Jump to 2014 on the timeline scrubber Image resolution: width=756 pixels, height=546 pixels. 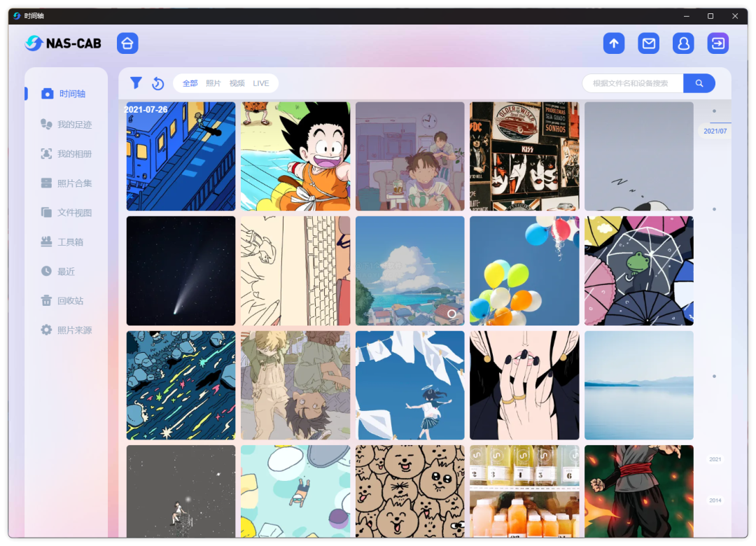715,500
